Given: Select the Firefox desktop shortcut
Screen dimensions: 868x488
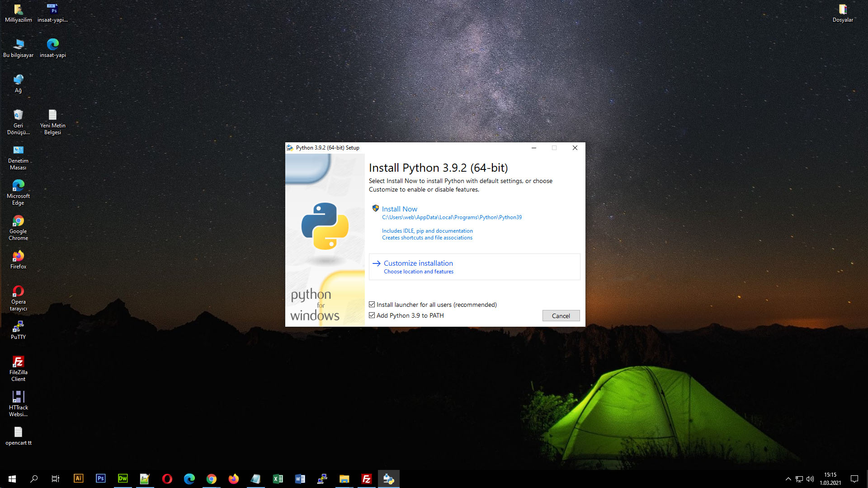Looking at the screenshot, I should [x=18, y=259].
